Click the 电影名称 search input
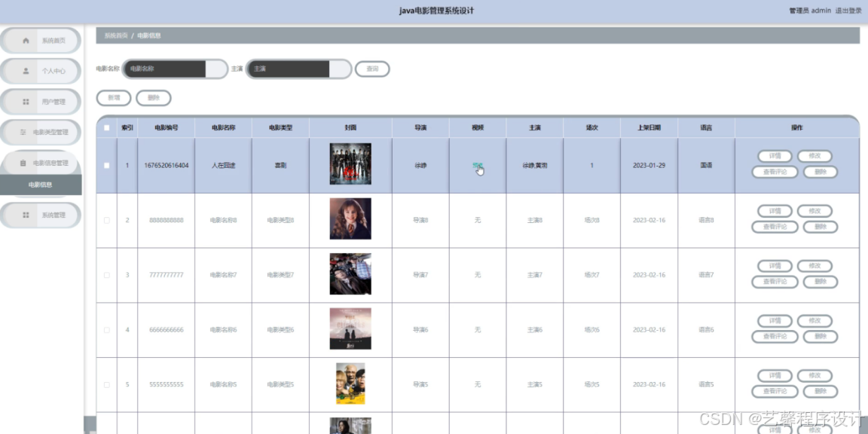The image size is (868, 434). [175, 69]
